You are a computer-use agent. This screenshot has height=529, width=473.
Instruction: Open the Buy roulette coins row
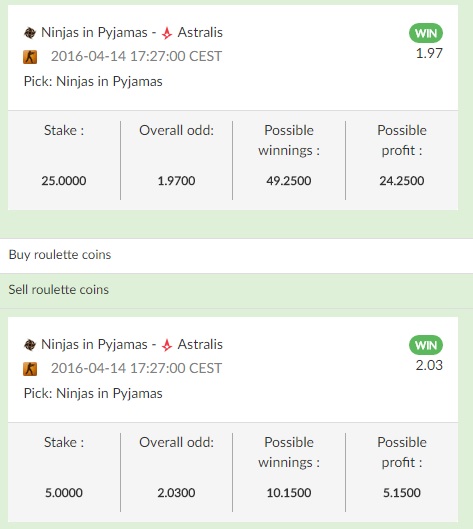tap(236, 255)
